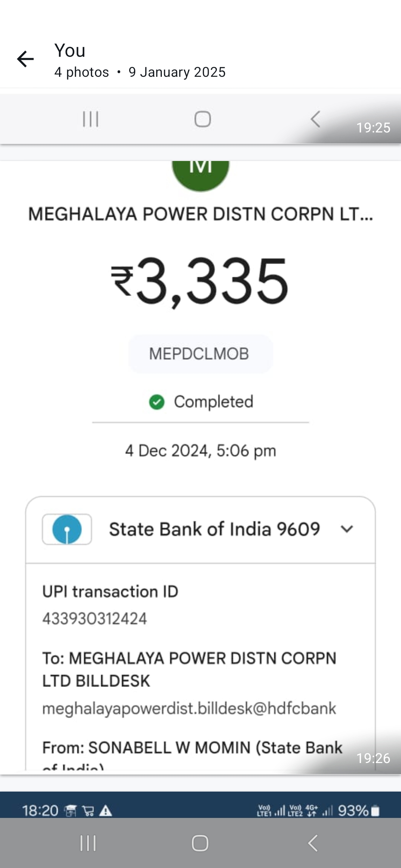Tap the MEPDCLMOB reference chip

coord(200,354)
